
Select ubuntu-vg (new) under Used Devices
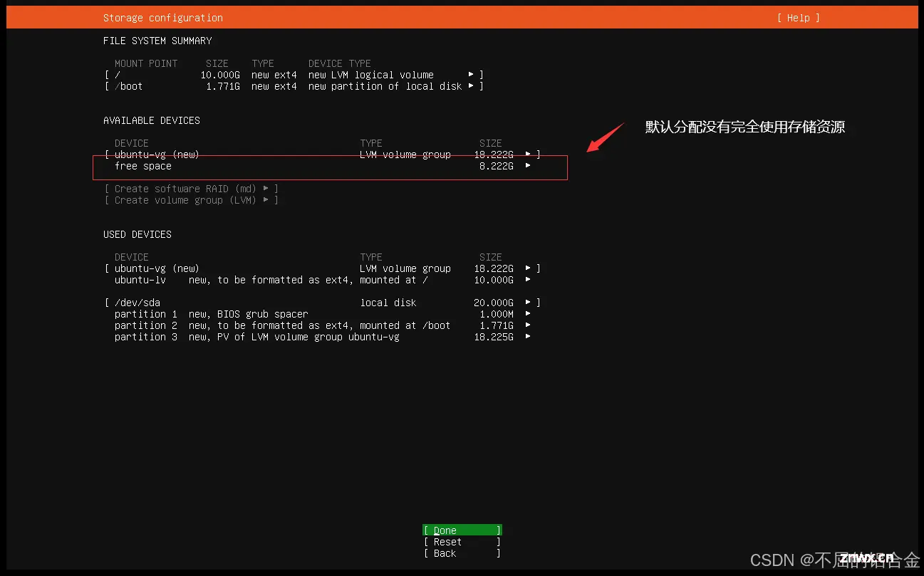(322, 268)
